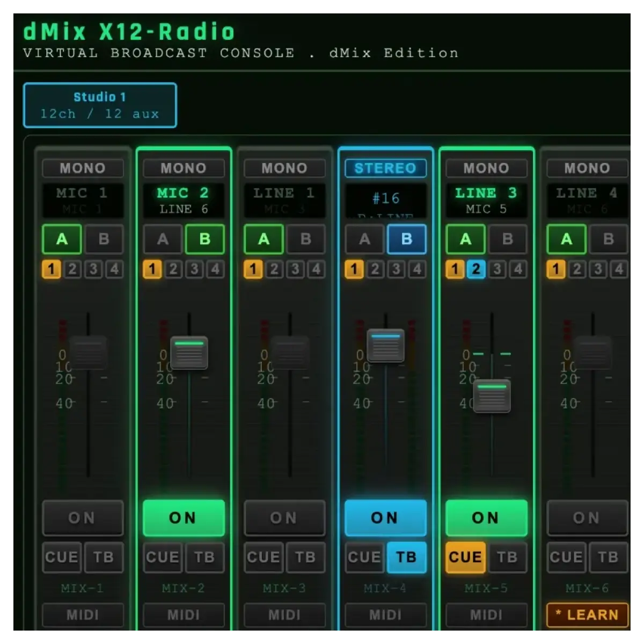Turn ON the LINE 1 channel

284,518
